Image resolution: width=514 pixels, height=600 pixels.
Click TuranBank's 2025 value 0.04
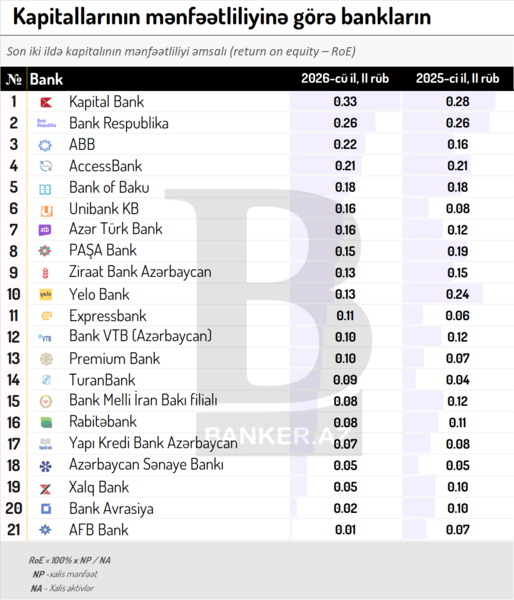tap(457, 380)
